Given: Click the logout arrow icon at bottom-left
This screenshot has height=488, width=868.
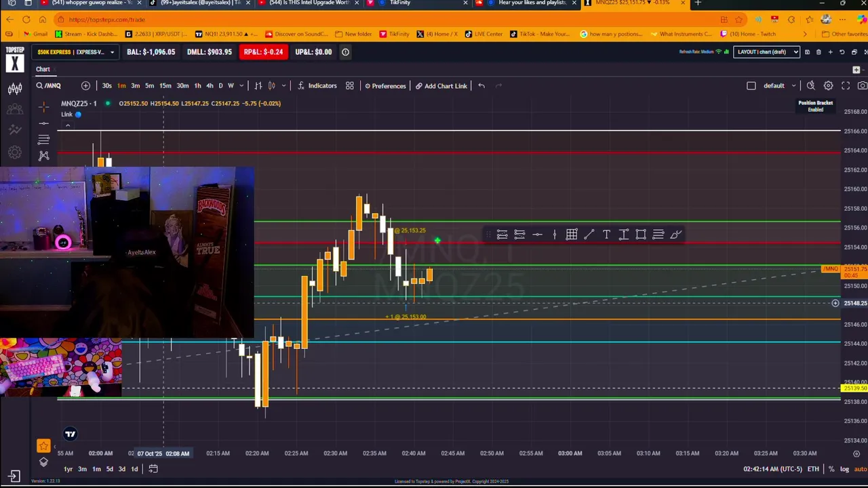Looking at the screenshot, I should coord(14,476).
